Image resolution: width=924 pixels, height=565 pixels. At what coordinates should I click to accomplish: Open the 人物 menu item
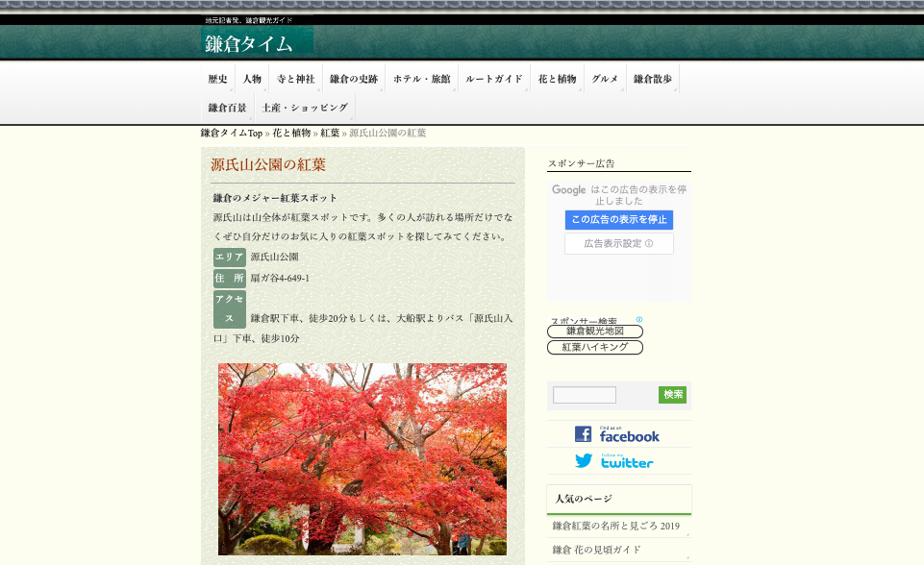(x=252, y=79)
